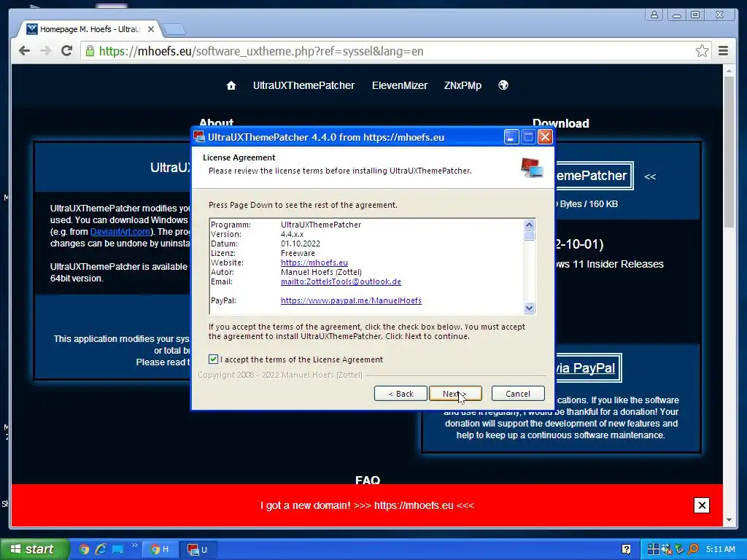Click the network tray icon with the red X

[x=667, y=550]
